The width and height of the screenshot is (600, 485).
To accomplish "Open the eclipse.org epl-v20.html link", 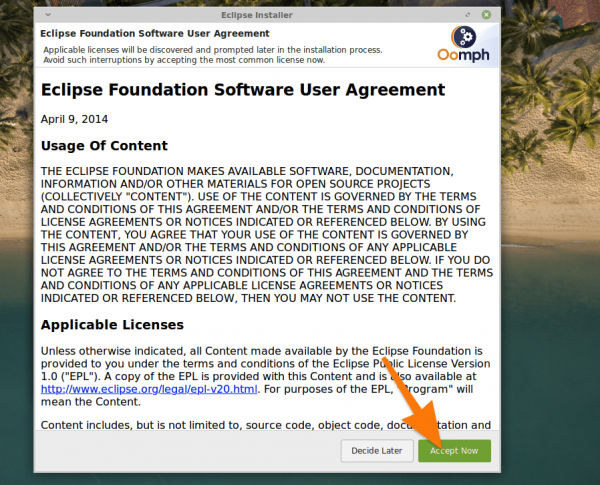I will (x=149, y=389).
